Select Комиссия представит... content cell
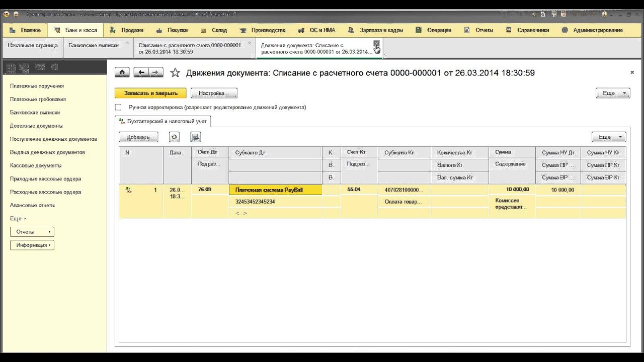 coord(512,204)
